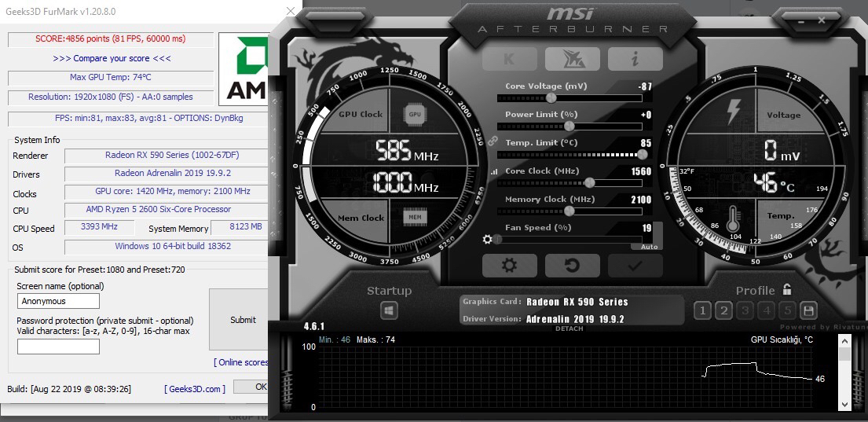This screenshot has height=422, width=868.
Task: Click the Kombustor K button in Afterburner
Action: [x=509, y=59]
